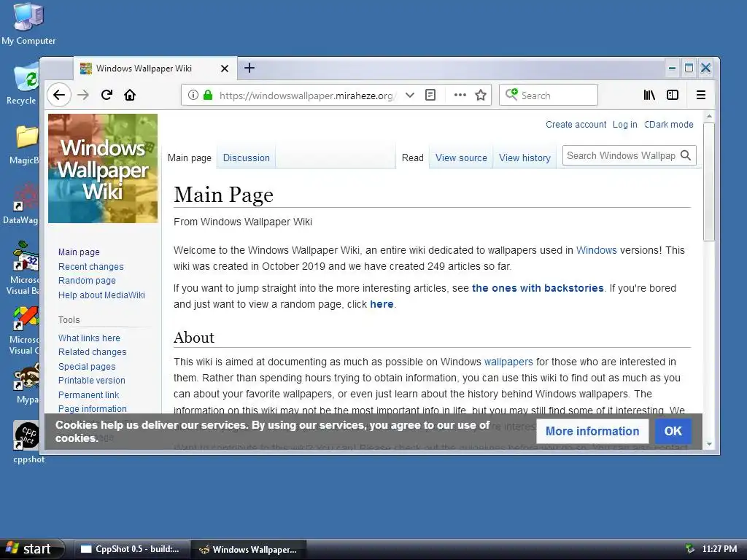Close the Windows Wallpaper Wiki tab
This screenshot has height=560, width=747.
pyautogui.click(x=225, y=69)
